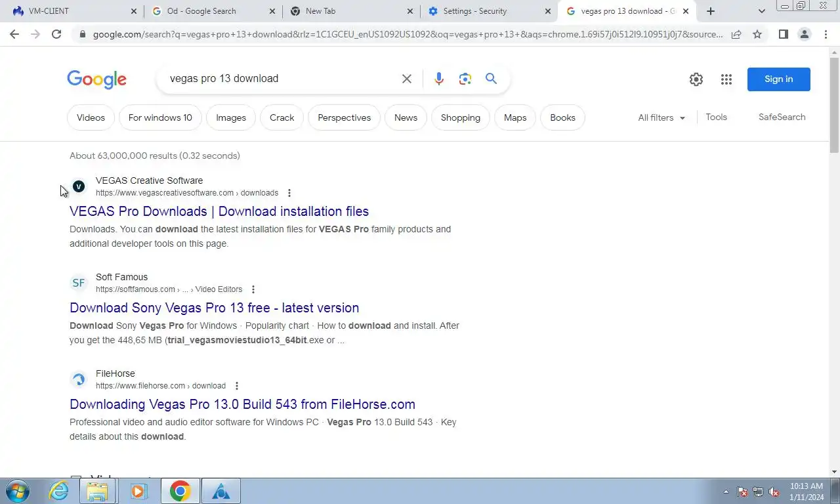Select the Crack filter chip
Viewport: 840px width, 504px height.
point(282,117)
